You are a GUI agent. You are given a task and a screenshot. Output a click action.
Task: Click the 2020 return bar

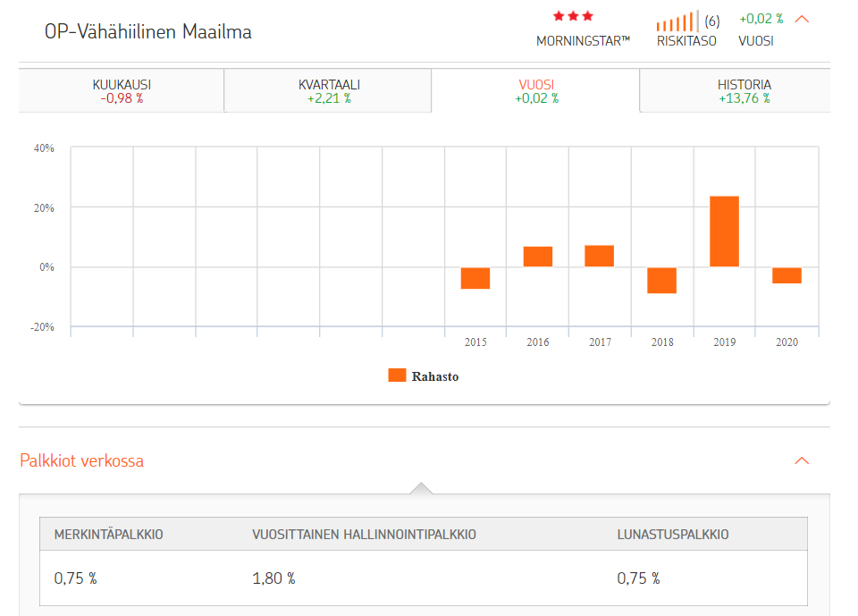coord(786,275)
